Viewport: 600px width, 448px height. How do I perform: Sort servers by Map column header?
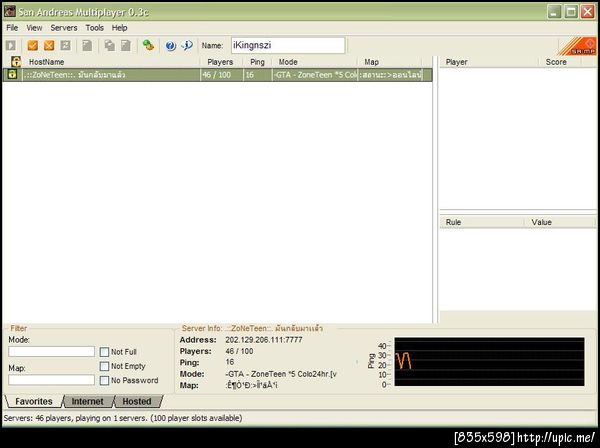390,62
